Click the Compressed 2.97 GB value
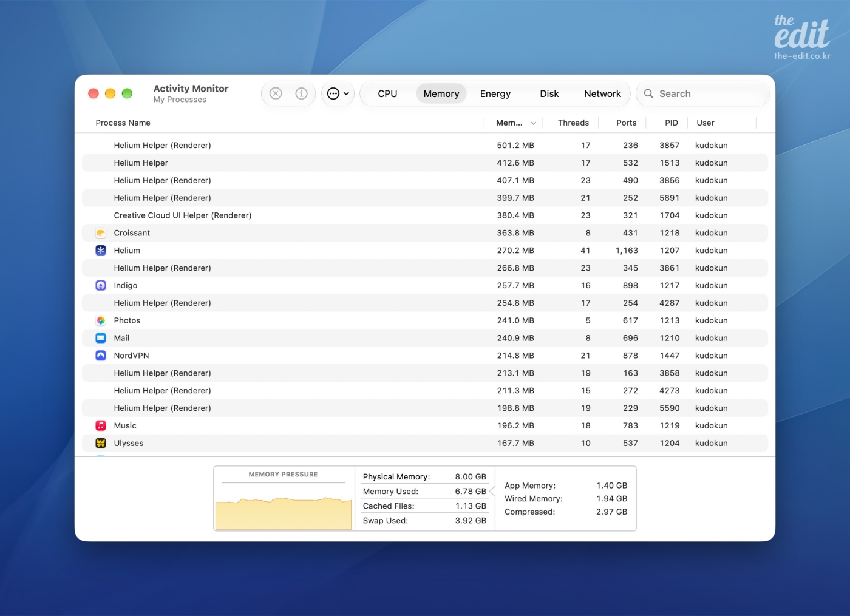The height and width of the screenshot is (616, 850). tap(611, 512)
